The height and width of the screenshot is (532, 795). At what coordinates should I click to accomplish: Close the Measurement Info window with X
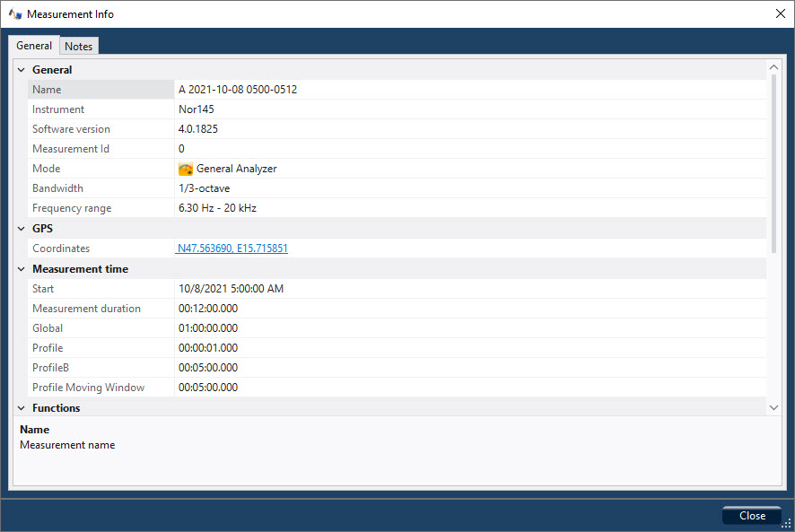pyautogui.click(x=780, y=14)
